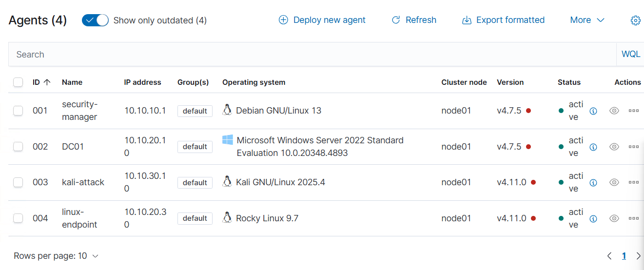Open WQL query language button
The height and width of the screenshot is (270, 644).
[x=631, y=55]
